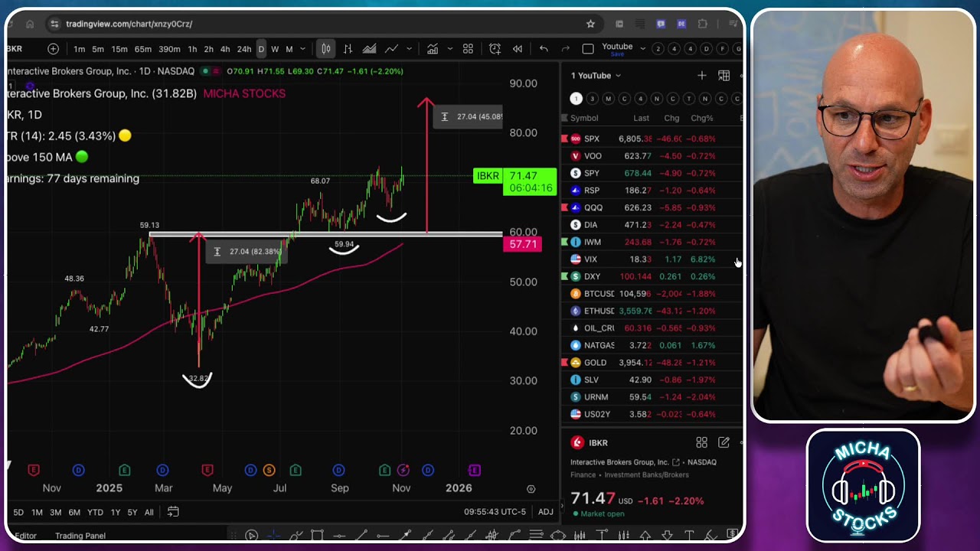Switch to the monthly M timeframe
The width and height of the screenshot is (980, 551).
pyautogui.click(x=289, y=49)
